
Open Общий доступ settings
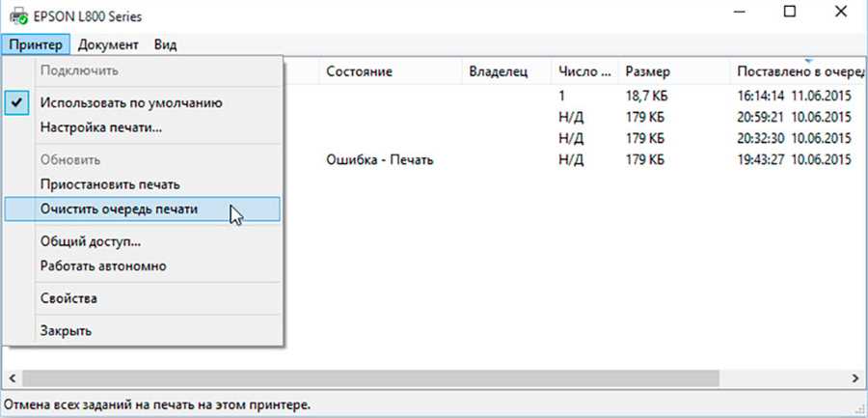90,241
